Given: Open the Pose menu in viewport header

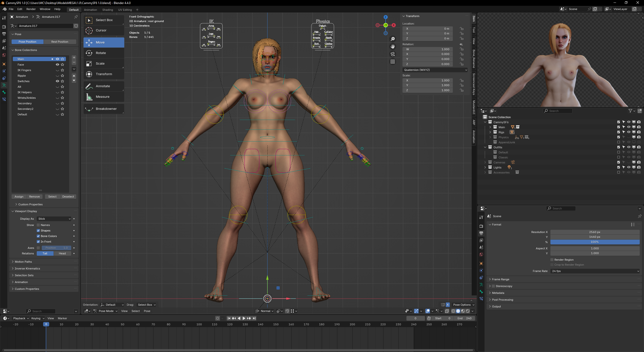Looking at the screenshot, I should [x=147, y=311].
